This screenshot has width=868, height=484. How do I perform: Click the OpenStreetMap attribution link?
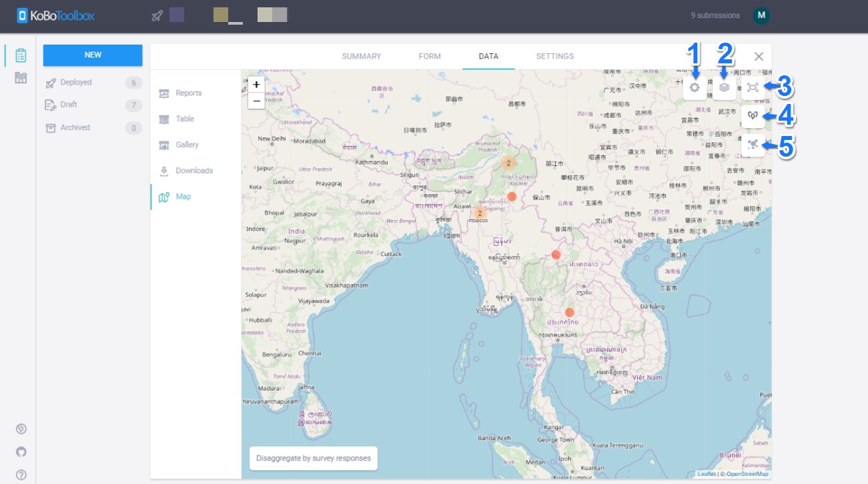[747, 474]
